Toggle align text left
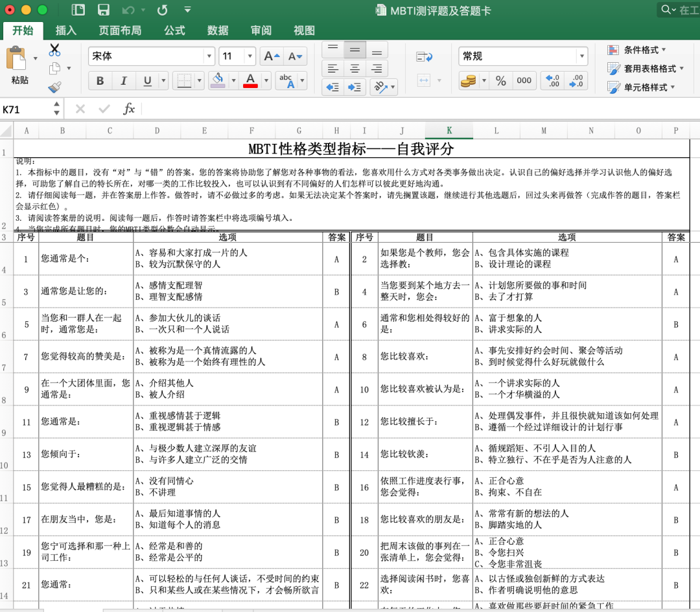This screenshot has height=612, width=700. pyautogui.click(x=333, y=68)
